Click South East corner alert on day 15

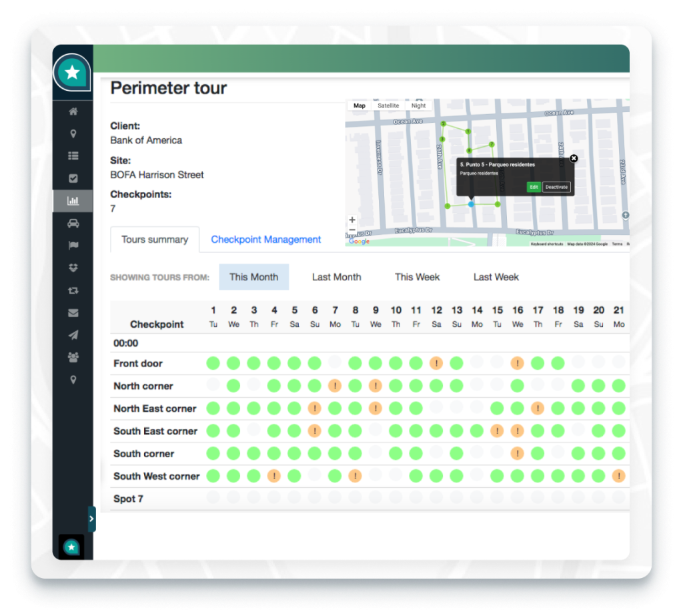tap(497, 431)
